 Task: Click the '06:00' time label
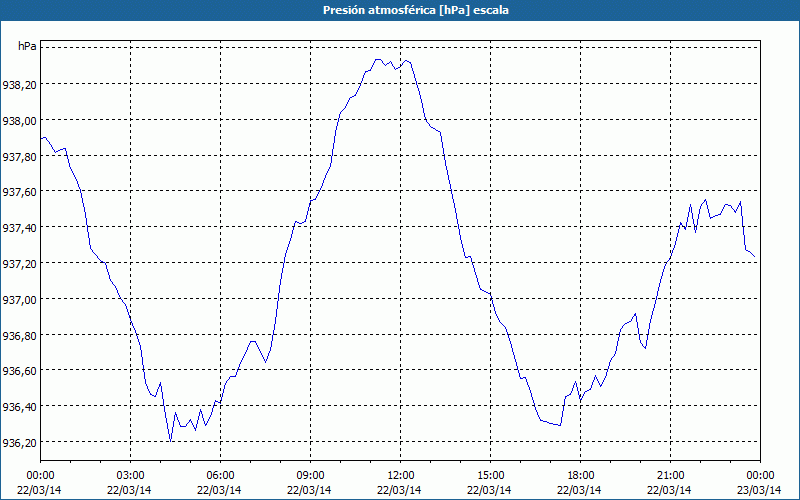click(x=220, y=476)
